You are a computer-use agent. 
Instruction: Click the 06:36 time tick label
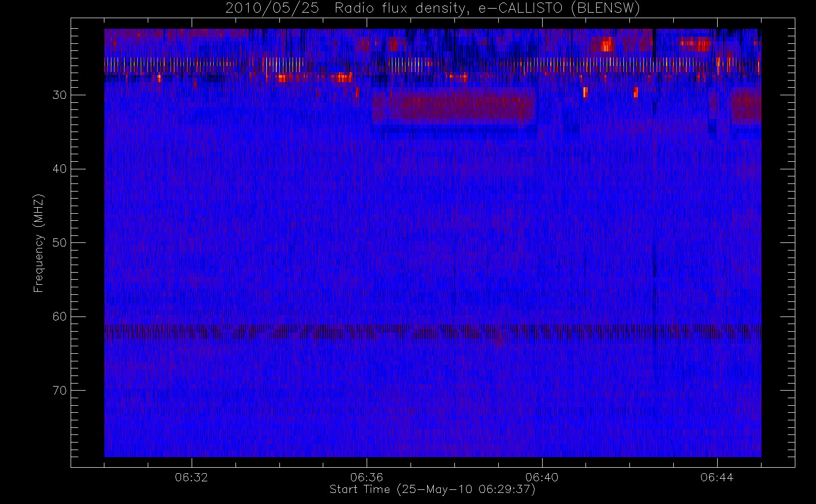tap(367, 477)
